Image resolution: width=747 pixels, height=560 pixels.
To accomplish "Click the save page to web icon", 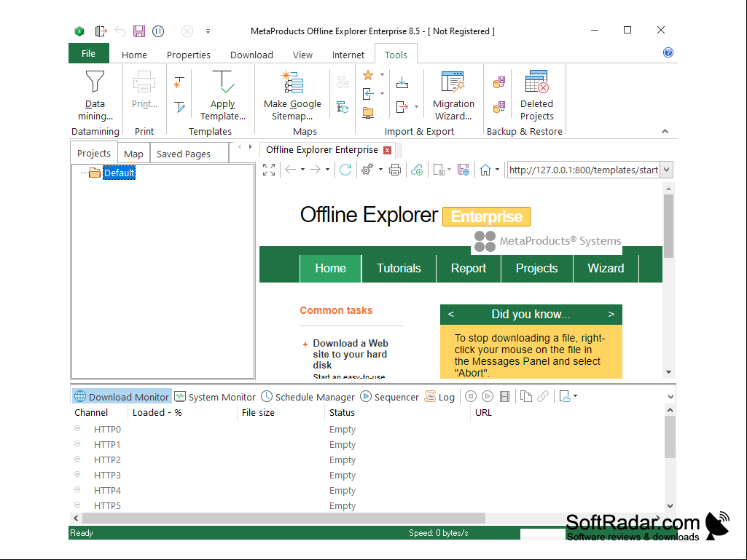I will tap(463, 170).
